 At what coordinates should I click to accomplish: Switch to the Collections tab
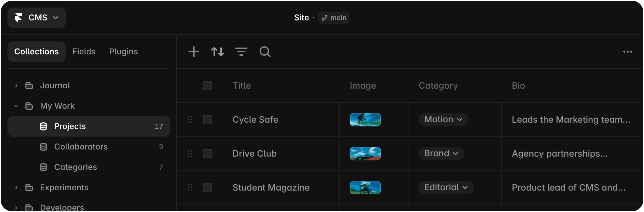click(37, 52)
